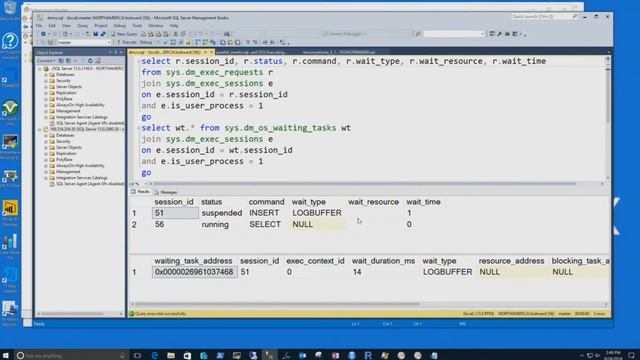Open Microsoft Edge from the taskbar
The width and height of the screenshot is (640, 360).
pos(154,355)
